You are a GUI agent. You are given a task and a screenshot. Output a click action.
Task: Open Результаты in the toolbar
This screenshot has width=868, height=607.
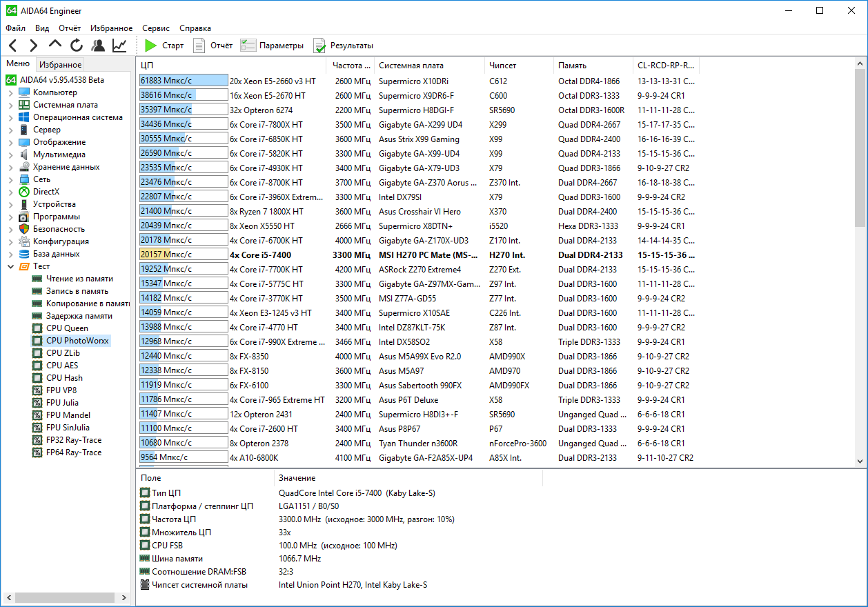pyautogui.click(x=343, y=46)
